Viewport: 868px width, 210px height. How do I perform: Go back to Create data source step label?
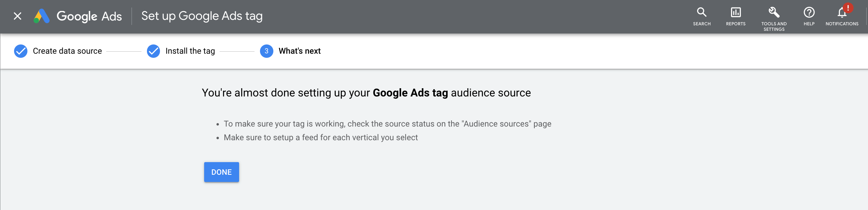pos(67,51)
